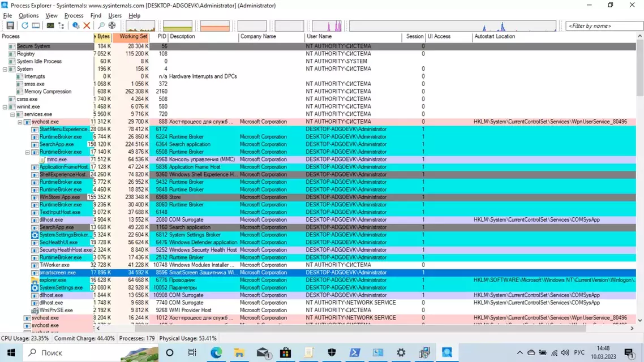
Task: Open Windows Security shield in taskbar
Action: 332,352
